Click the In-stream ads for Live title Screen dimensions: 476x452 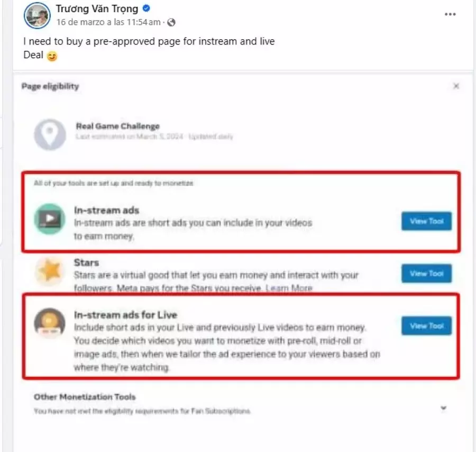[126, 315]
